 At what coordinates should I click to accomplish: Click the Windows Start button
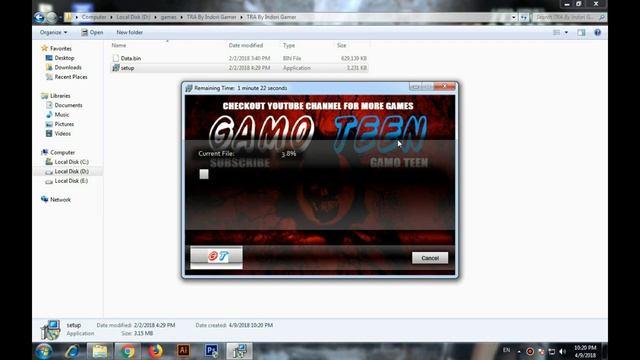pos(44,351)
